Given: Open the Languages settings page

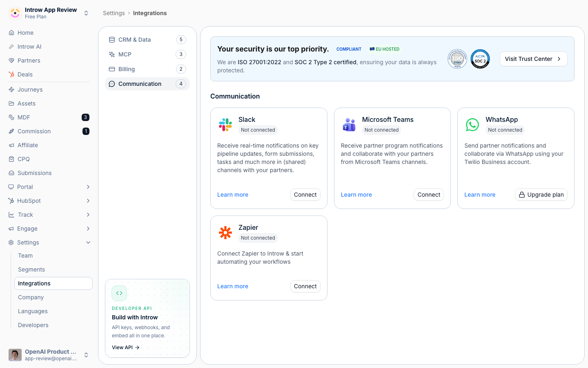Looking at the screenshot, I should pyautogui.click(x=53, y=311).
